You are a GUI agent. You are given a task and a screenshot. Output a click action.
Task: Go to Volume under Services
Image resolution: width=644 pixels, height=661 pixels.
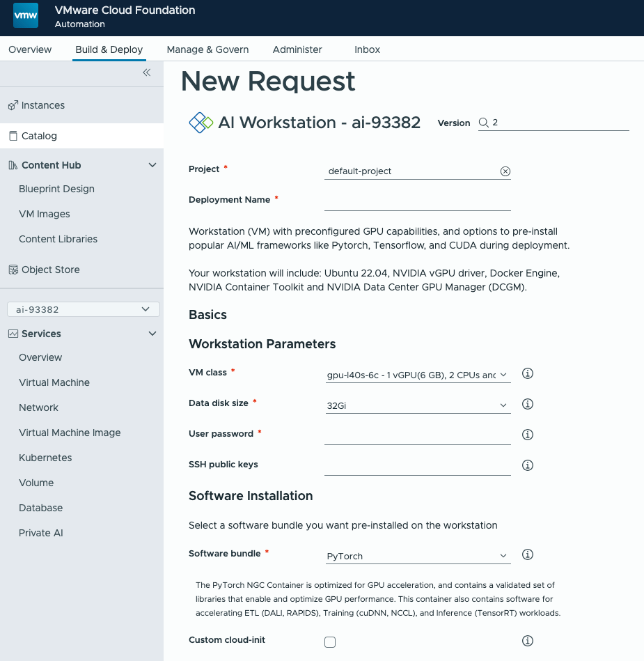coord(36,483)
